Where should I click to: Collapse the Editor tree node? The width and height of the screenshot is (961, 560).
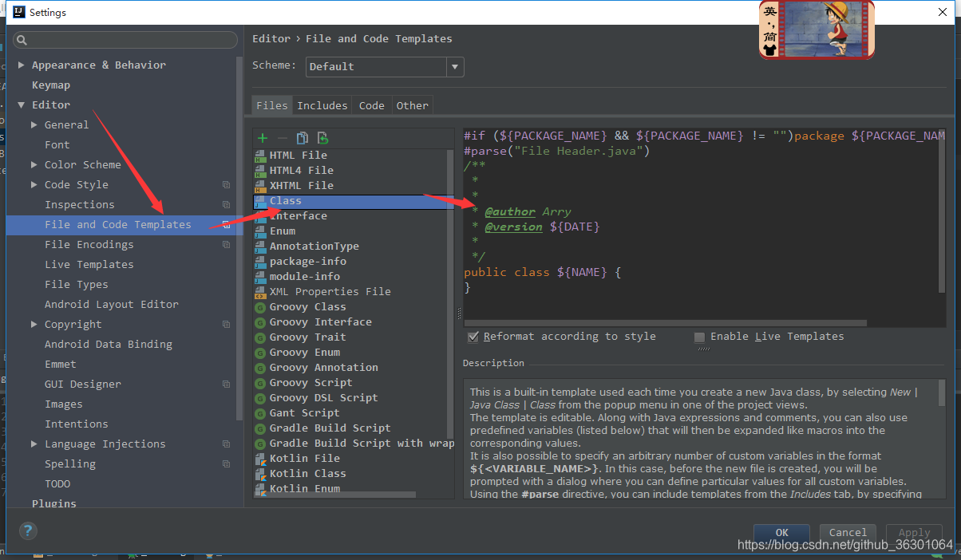22,105
